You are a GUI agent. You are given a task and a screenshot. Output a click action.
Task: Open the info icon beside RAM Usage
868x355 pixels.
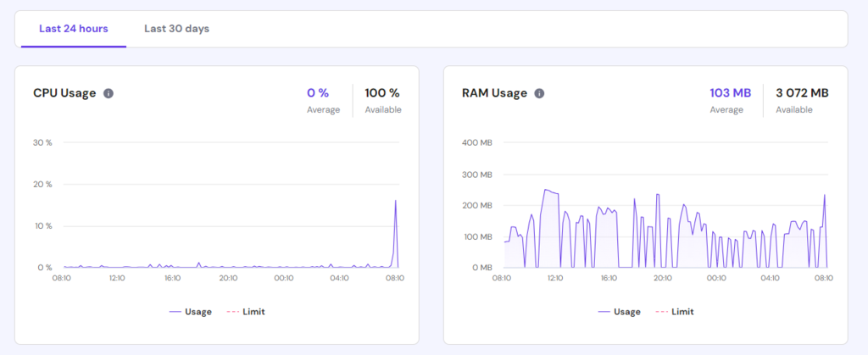(x=539, y=93)
